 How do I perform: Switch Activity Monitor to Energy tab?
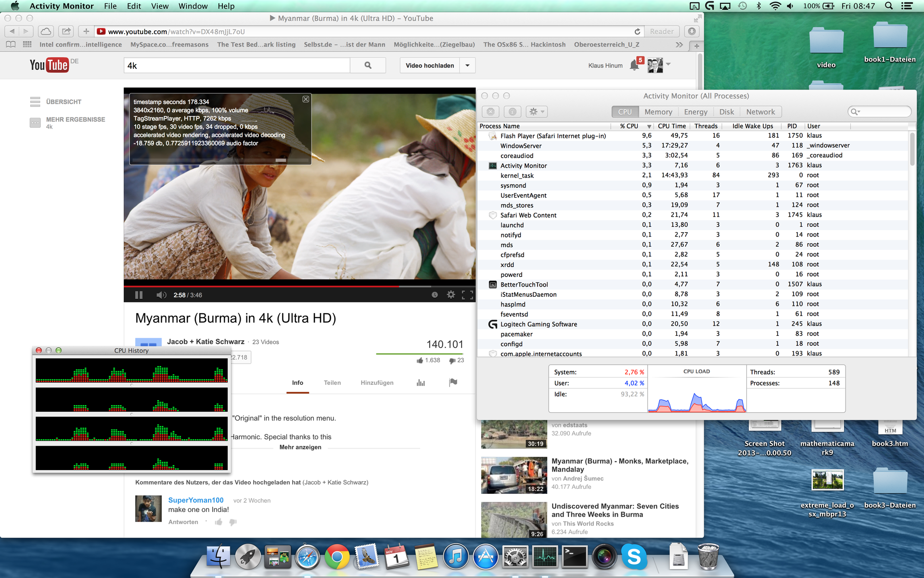click(x=695, y=112)
